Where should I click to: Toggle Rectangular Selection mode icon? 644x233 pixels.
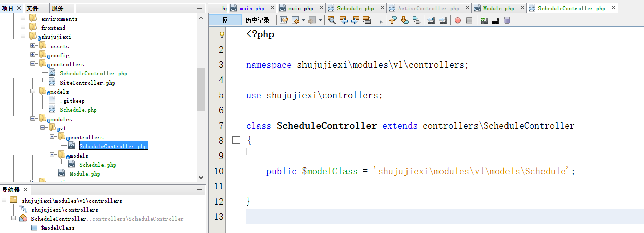[x=378, y=20]
